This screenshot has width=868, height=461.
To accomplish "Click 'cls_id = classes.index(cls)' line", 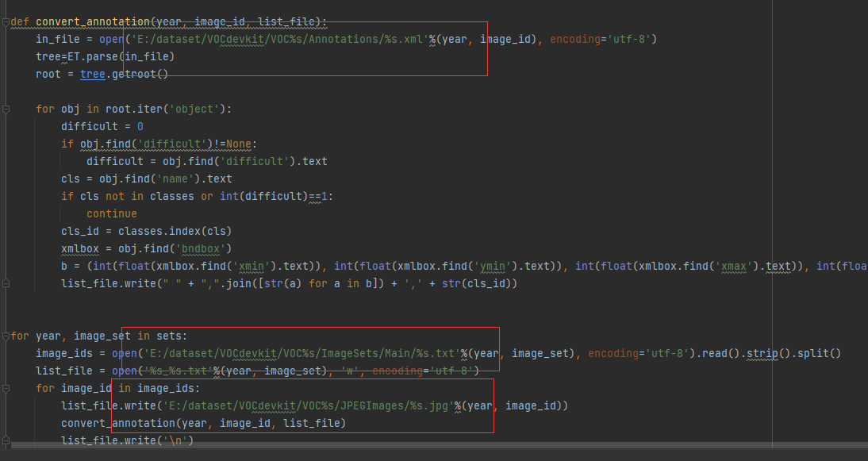I will coord(147,232).
